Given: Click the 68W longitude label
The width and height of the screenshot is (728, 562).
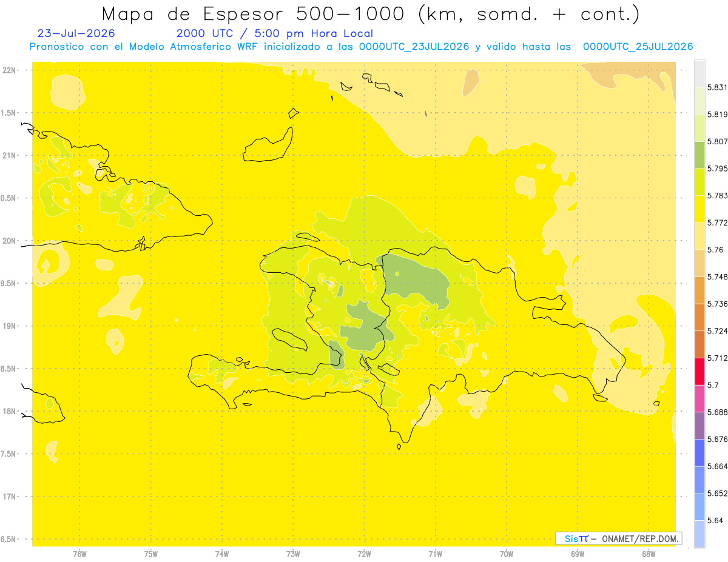Looking at the screenshot, I should tap(649, 554).
